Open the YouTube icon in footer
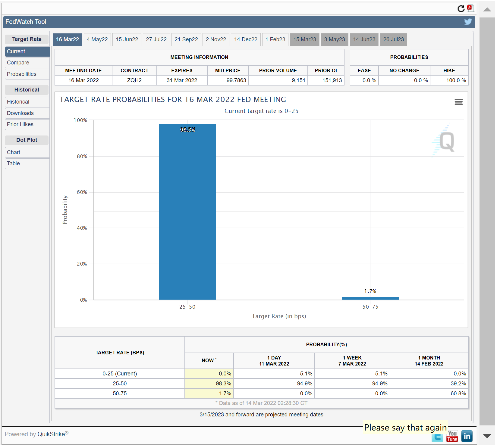The height and width of the screenshot is (448, 497). click(452, 437)
